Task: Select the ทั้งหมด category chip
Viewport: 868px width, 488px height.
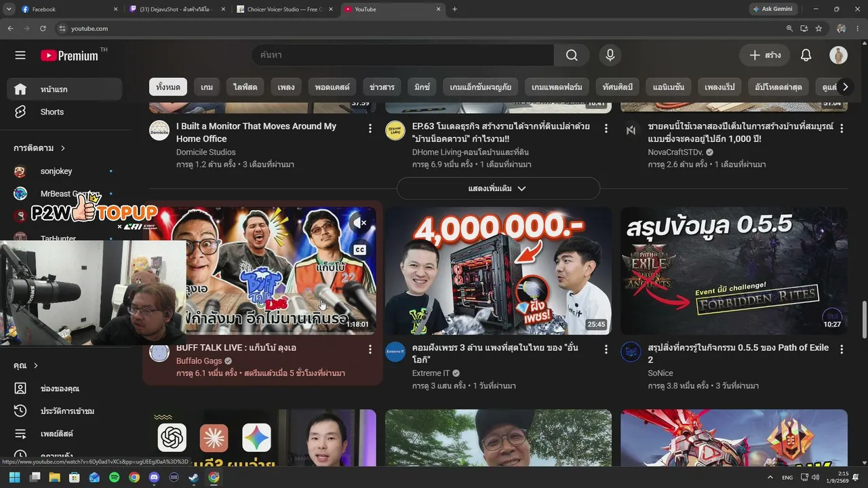Action: click(x=167, y=87)
